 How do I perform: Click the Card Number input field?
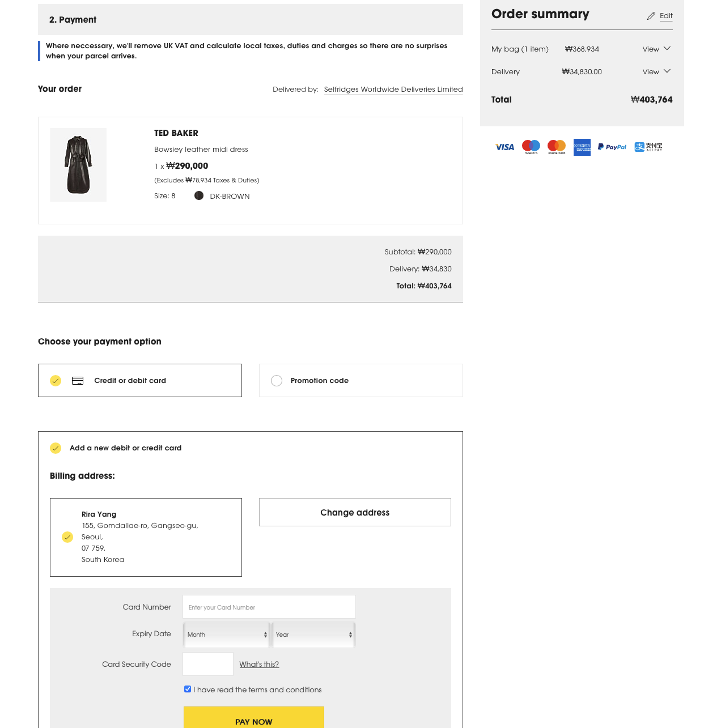pos(269,607)
